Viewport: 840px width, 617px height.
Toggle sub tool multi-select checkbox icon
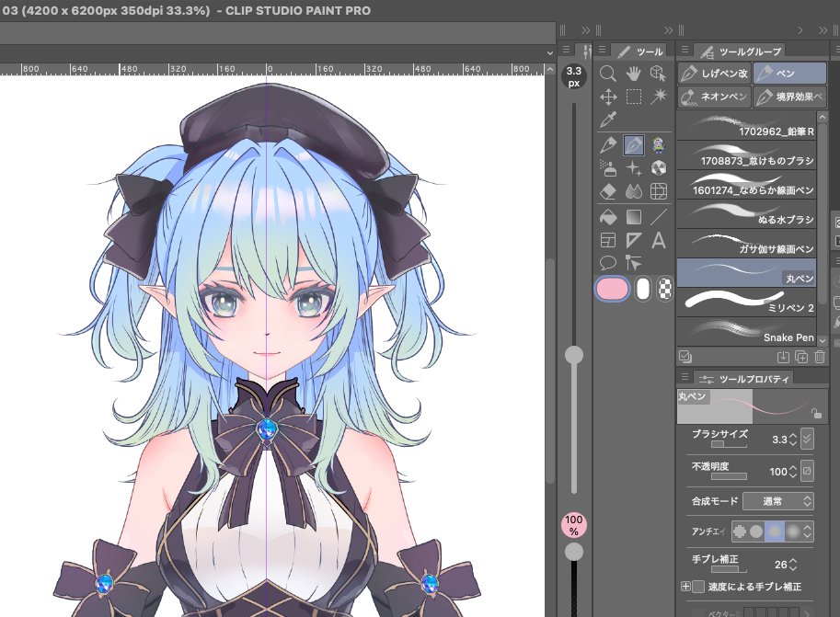(x=685, y=356)
